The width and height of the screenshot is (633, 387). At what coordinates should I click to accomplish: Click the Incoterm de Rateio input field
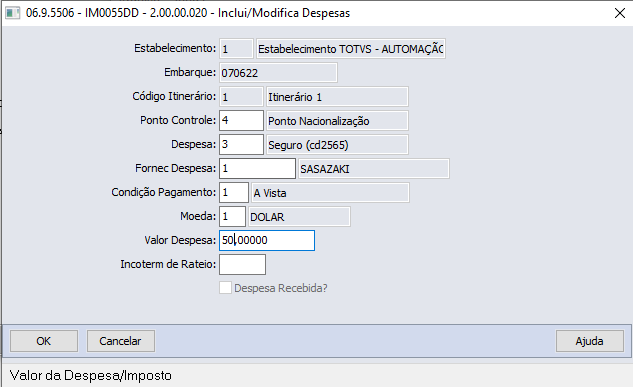click(242, 264)
